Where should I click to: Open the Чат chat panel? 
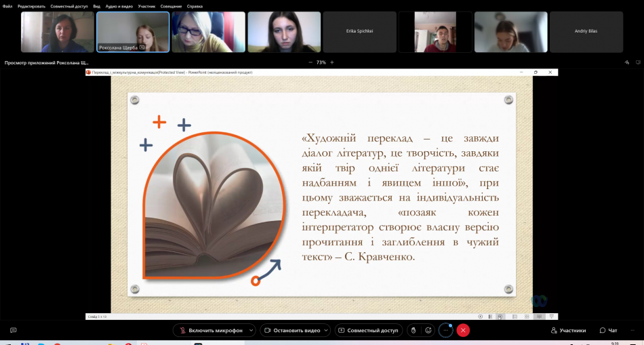(608, 330)
